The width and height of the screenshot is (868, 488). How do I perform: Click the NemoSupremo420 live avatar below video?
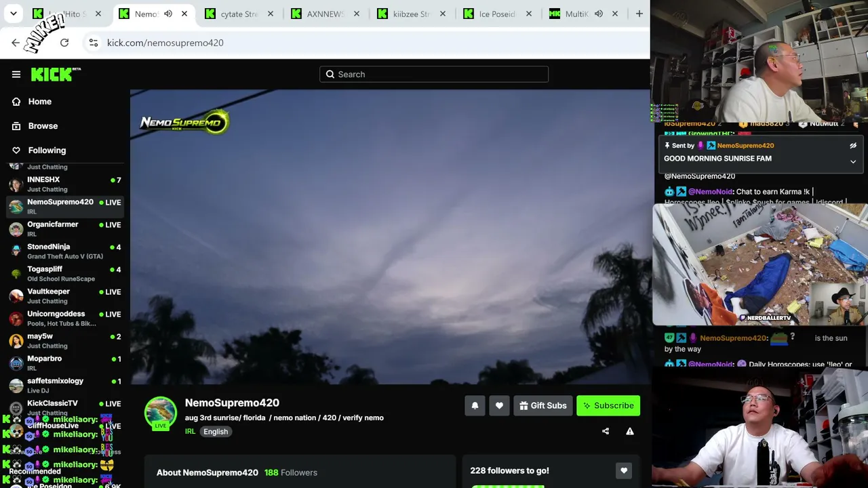pos(161,413)
